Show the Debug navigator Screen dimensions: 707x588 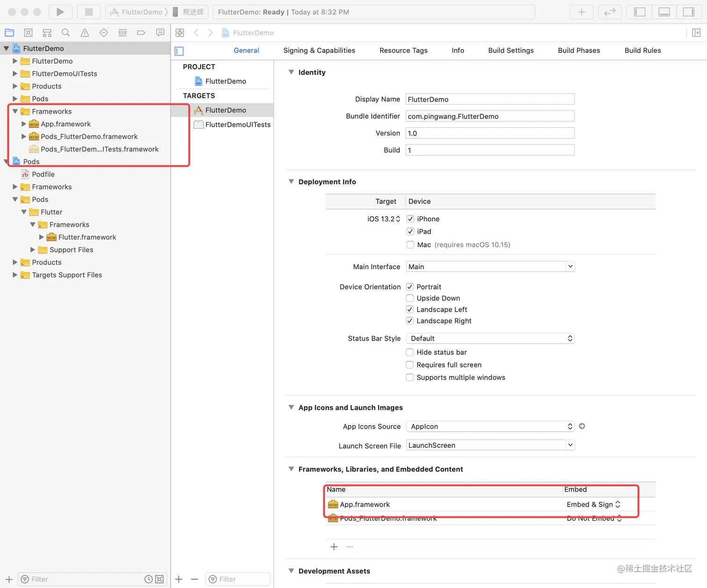pyautogui.click(x=123, y=33)
